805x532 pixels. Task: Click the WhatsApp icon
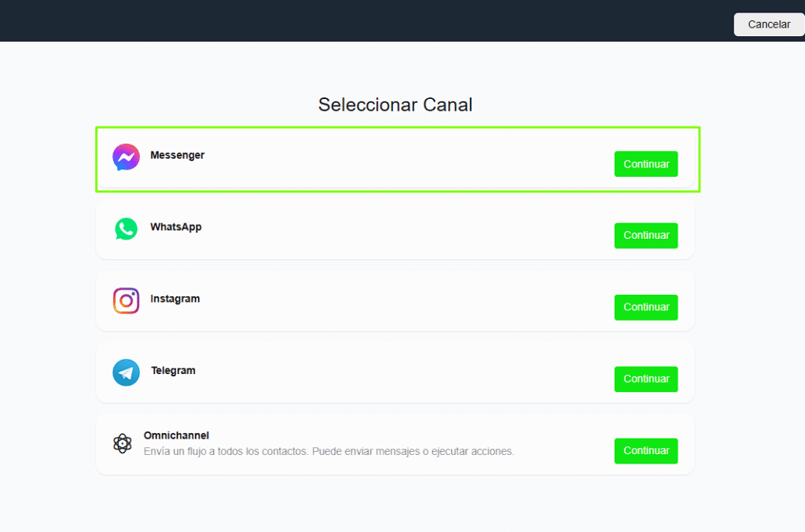click(126, 229)
